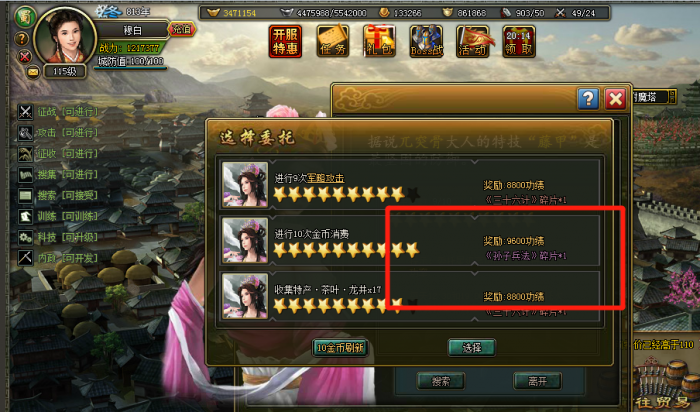Click the 选择 confirm button
Image resolution: width=700 pixels, height=412 pixels.
[471, 347]
